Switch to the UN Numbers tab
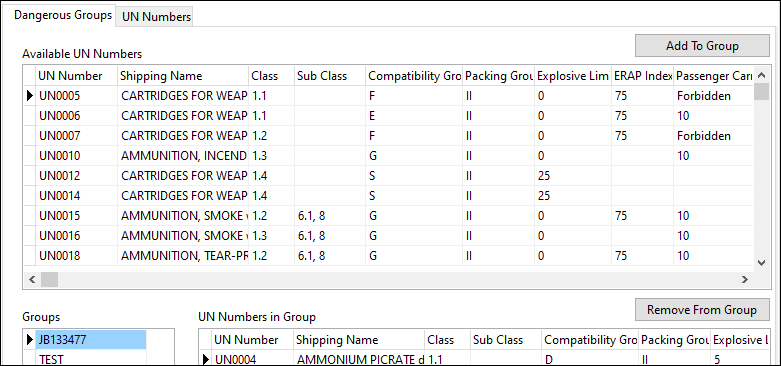The height and width of the screenshot is (366, 781). click(x=156, y=17)
